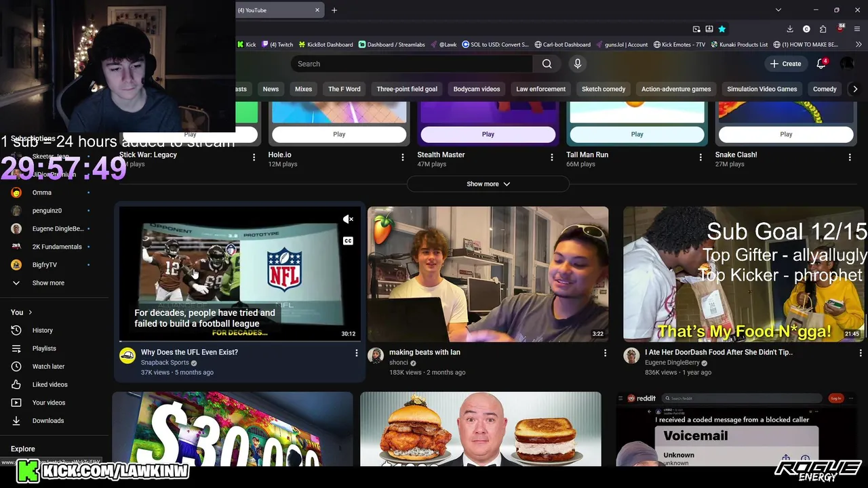Bookmark this page with the star icon
Image resolution: width=868 pixels, height=488 pixels.
click(722, 29)
